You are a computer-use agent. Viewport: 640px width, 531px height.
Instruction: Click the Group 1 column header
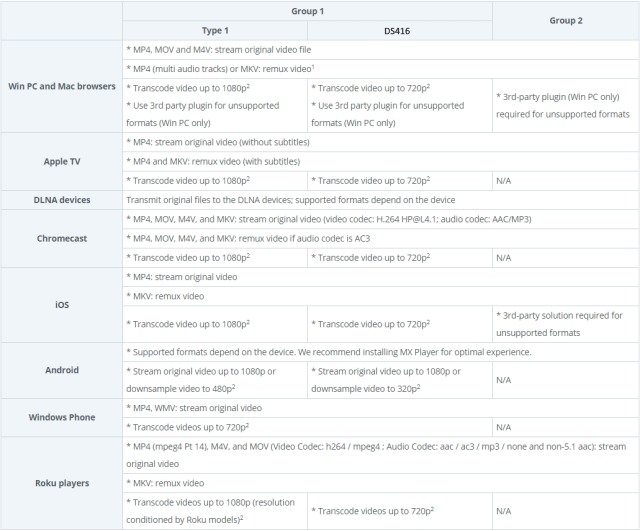(x=307, y=11)
